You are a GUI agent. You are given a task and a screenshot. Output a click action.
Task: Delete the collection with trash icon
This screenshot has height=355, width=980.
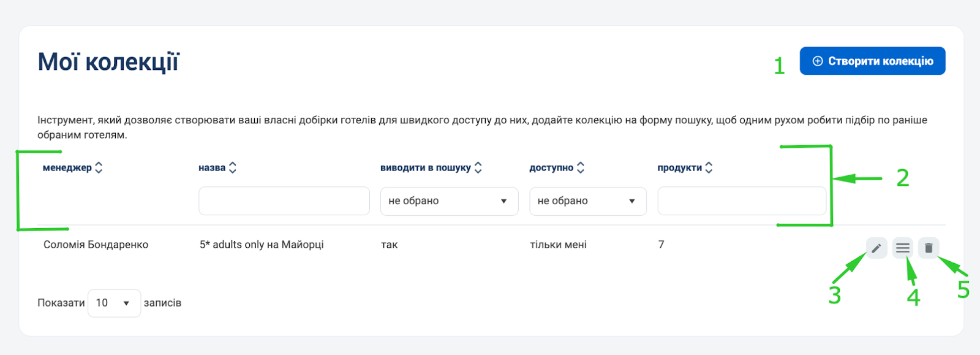tap(929, 248)
